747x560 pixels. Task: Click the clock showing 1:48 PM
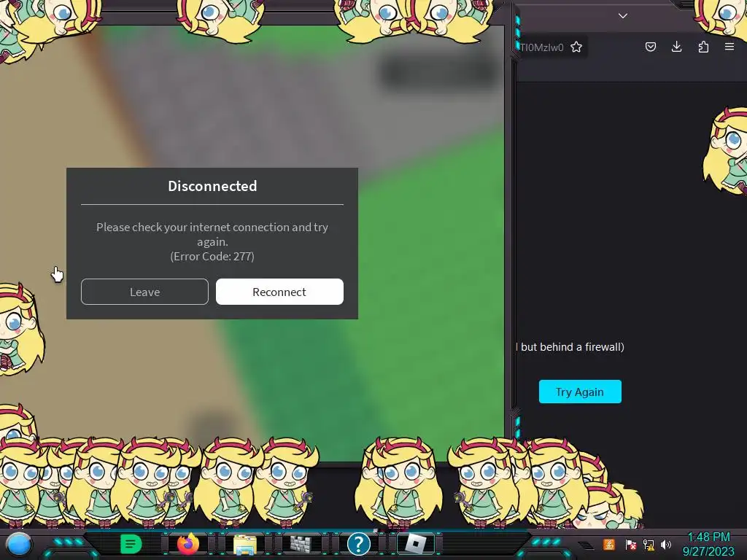pyautogui.click(x=709, y=537)
